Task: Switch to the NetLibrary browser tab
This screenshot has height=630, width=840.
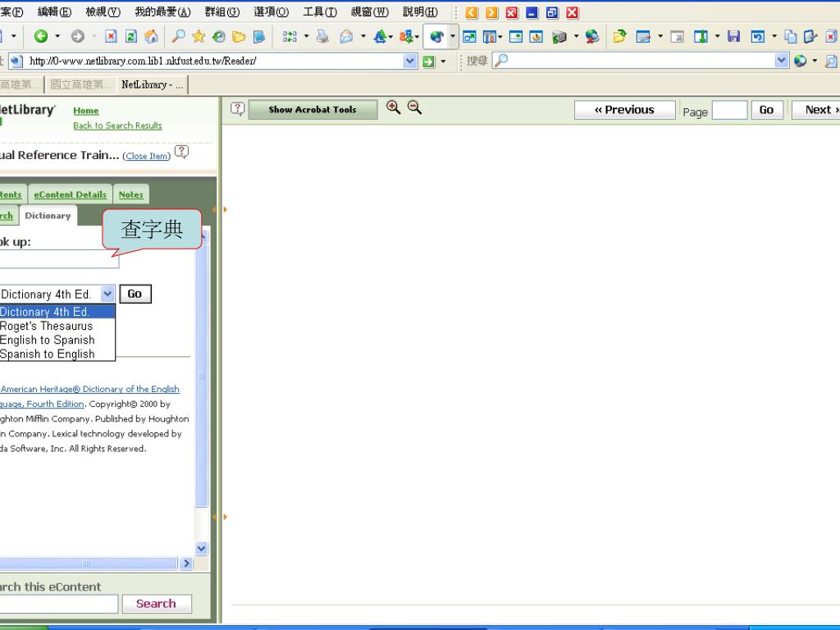Action: pos(152,84)
